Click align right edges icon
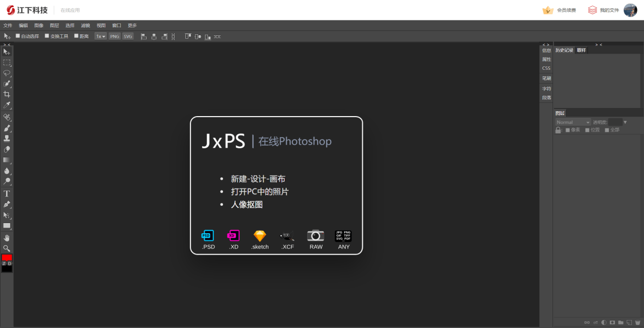The image size is (644, 328). pyautogui.click(x=164, y=37)
